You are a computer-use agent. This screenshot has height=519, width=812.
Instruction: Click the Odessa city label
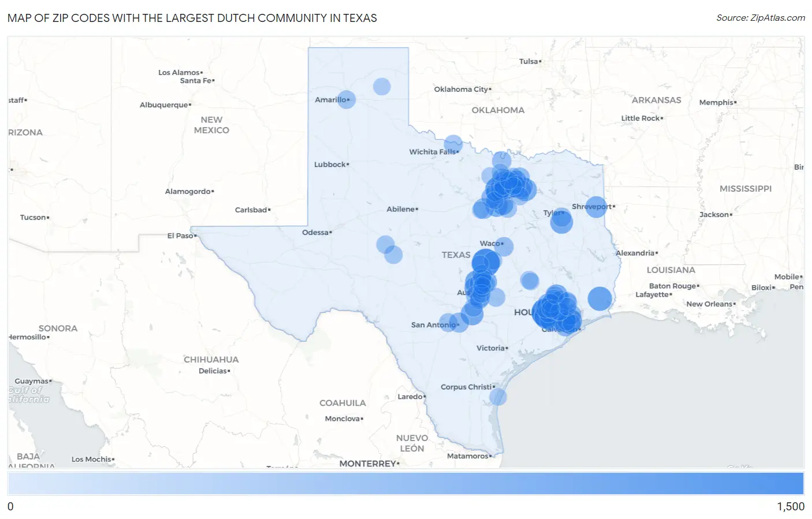[x=315, y=232]
